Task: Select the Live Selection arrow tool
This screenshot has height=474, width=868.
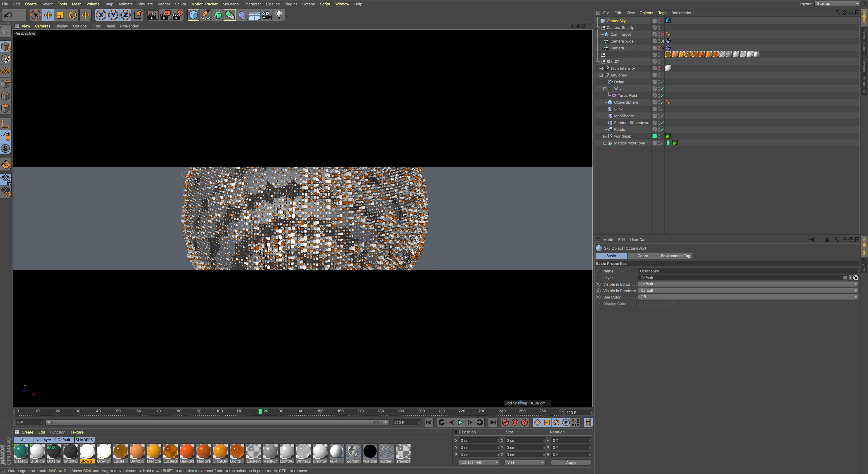Action: coord(36,15)
